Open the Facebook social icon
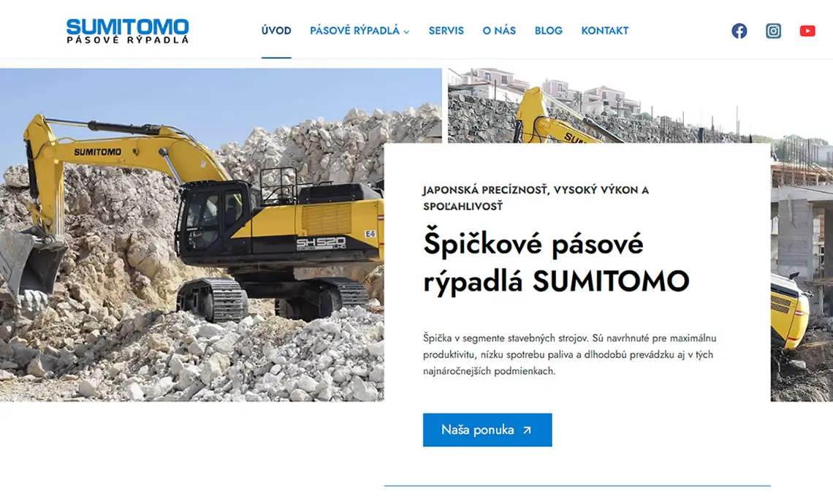 pos(739,31)
